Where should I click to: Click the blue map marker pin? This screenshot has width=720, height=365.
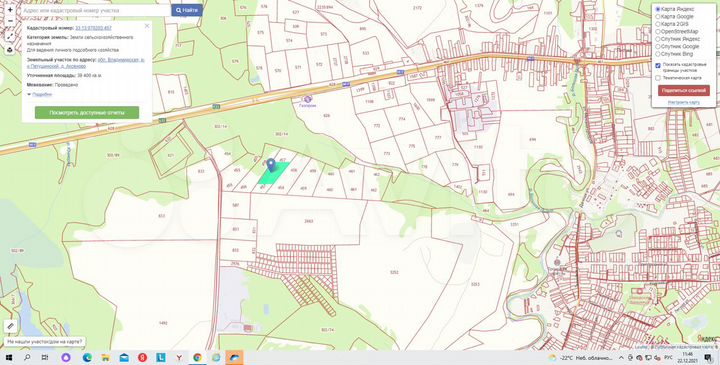pos(271,165)
